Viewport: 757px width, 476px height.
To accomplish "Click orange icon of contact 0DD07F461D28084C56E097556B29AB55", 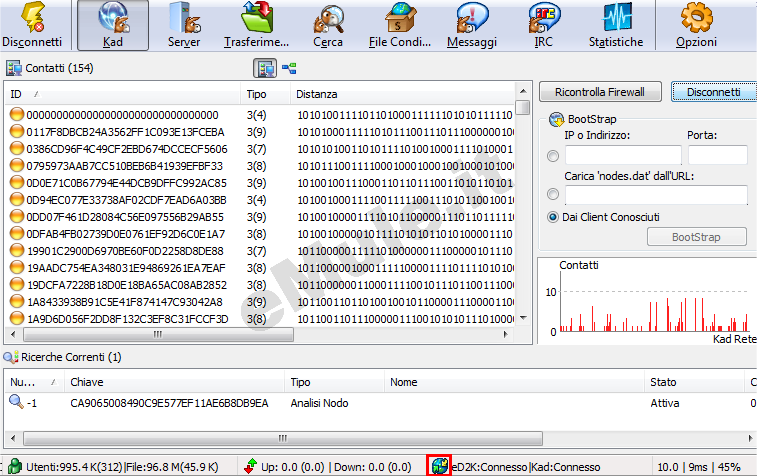I will pyautogui.click(x=17, y=216).
